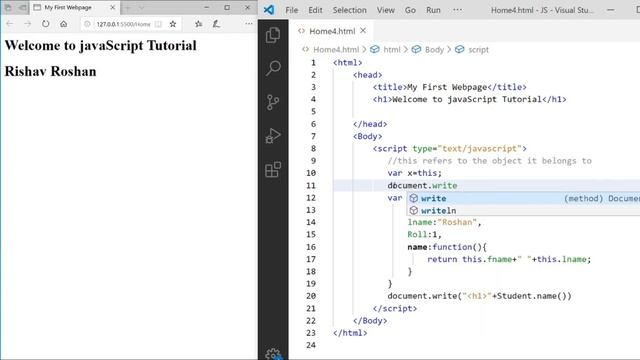Maximize the browser window
This screenshot has height=360, width=640.
click(227, 7)
